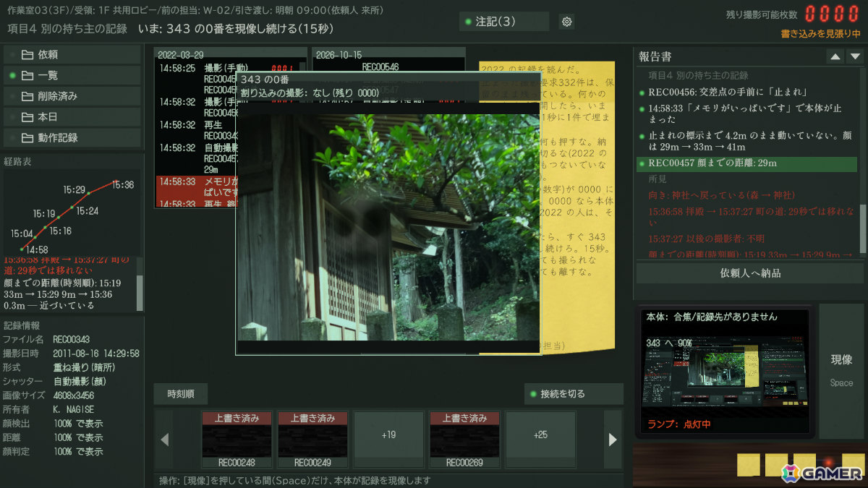The height and width of the screenshot is (488, 868).
Task: Toggle the 接続を切る connection switch
Action: pos(574,394)
